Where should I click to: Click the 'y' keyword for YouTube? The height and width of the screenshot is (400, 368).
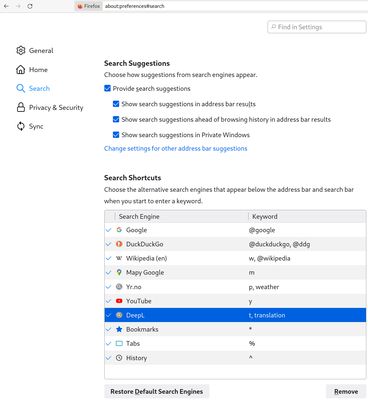[x=250, y=301]
